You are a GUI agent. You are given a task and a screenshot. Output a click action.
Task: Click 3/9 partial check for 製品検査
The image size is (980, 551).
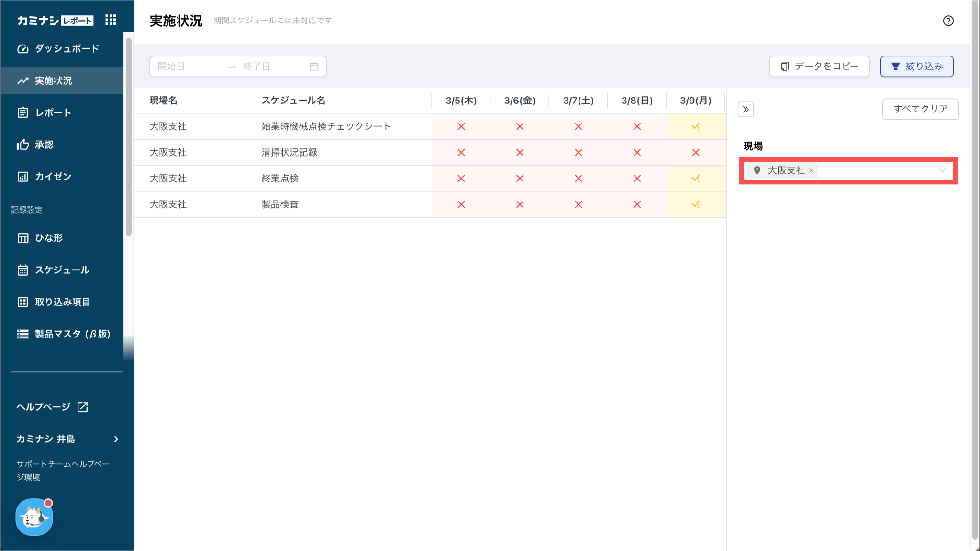(695, 204)
